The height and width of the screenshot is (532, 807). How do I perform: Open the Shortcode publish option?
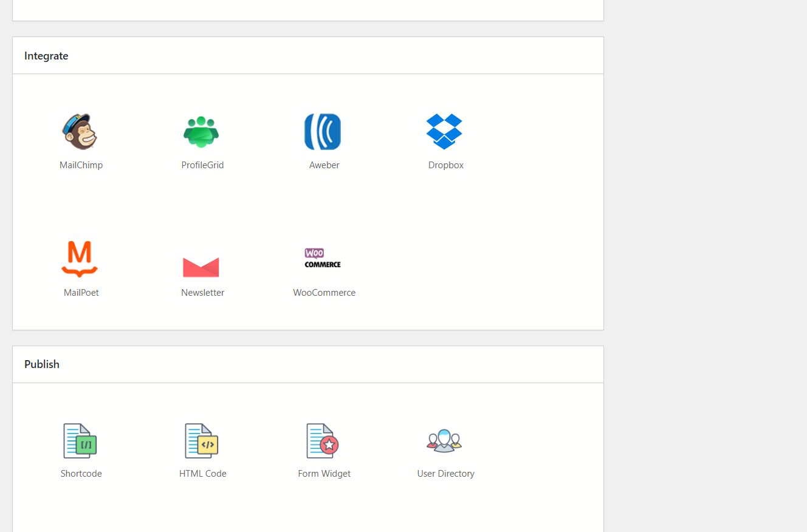(x=81, y=441)
